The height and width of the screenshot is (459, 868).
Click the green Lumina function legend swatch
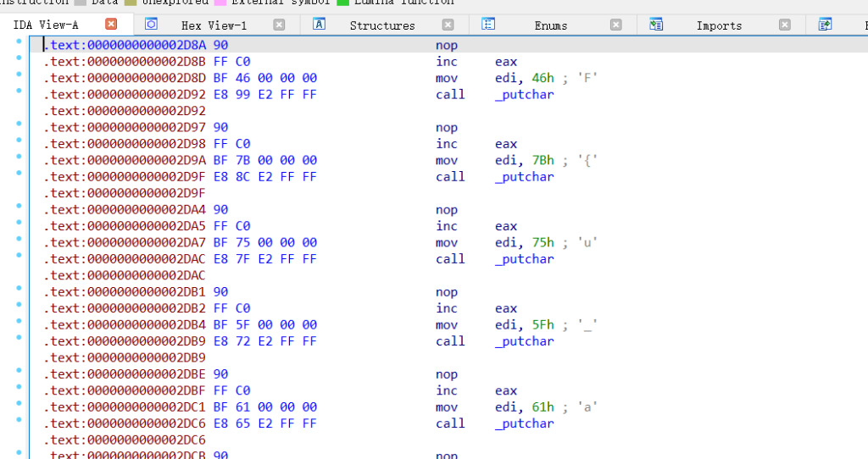coord(342,3)
